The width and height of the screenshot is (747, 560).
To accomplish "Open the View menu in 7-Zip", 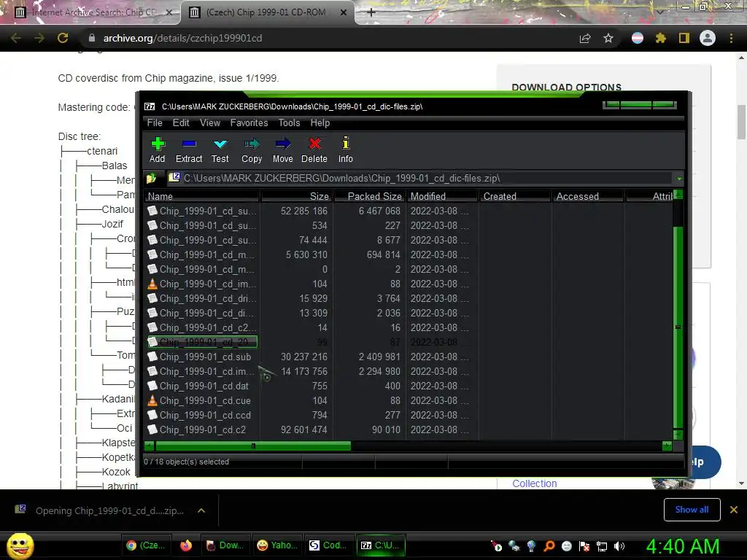I will 210,122.
